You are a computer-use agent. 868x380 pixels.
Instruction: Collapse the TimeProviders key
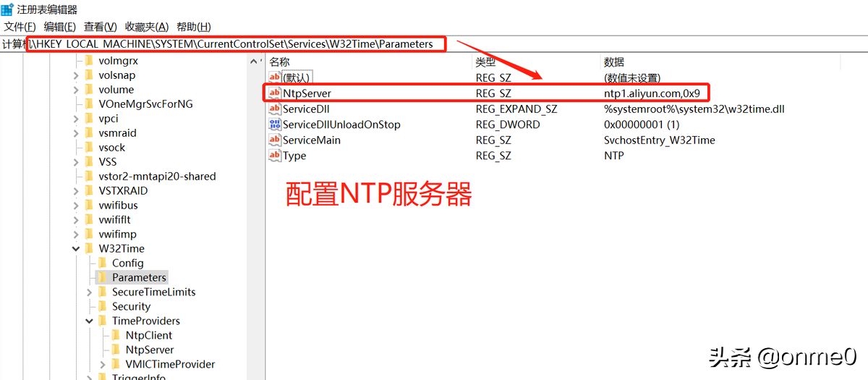(x=89, y=321)
